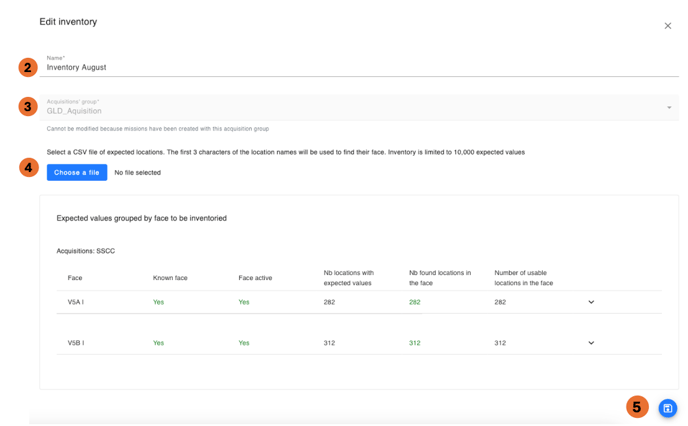688x426 pixels.
Task: Click Choose a file button
Action: 76,173
